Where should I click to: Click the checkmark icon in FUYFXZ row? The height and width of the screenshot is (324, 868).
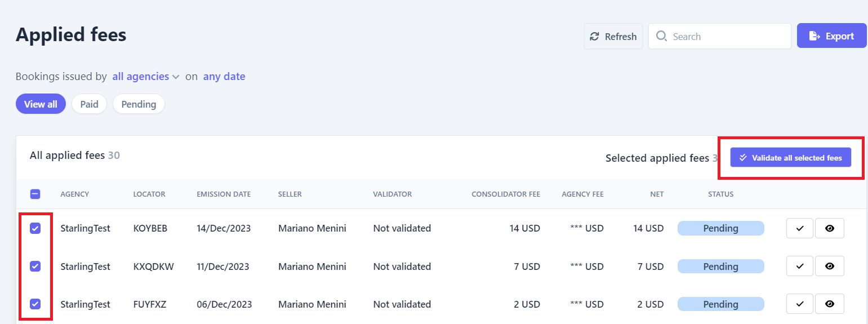click(800, 304)
